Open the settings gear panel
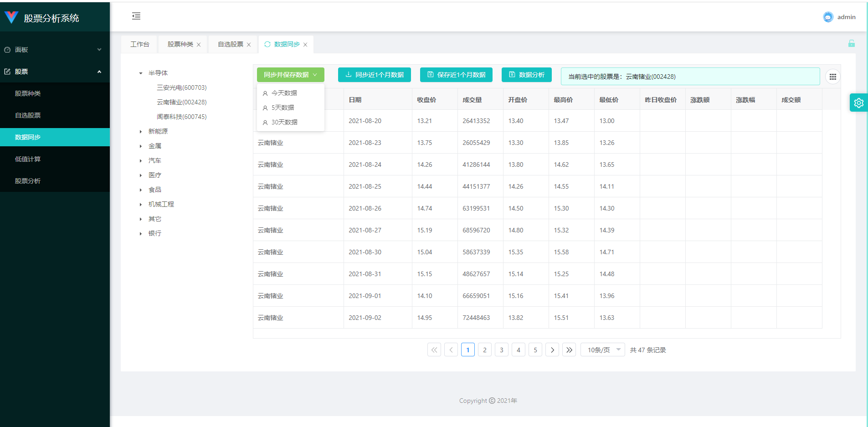Screen dimensions: 868x427 pyautogui.click(x=859, y=103)
